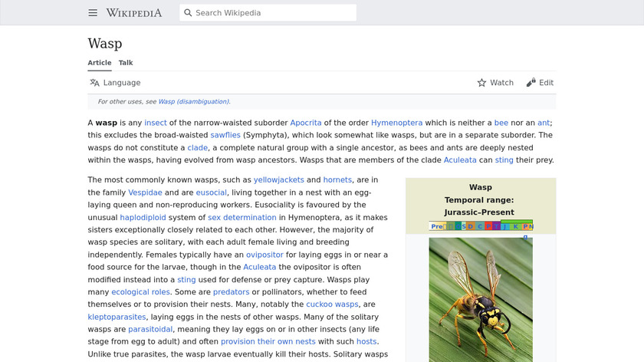Click the yellow N timeline segment
This screenshot has height=362, width=644.
pyautogui.click(x=531, y=226)
